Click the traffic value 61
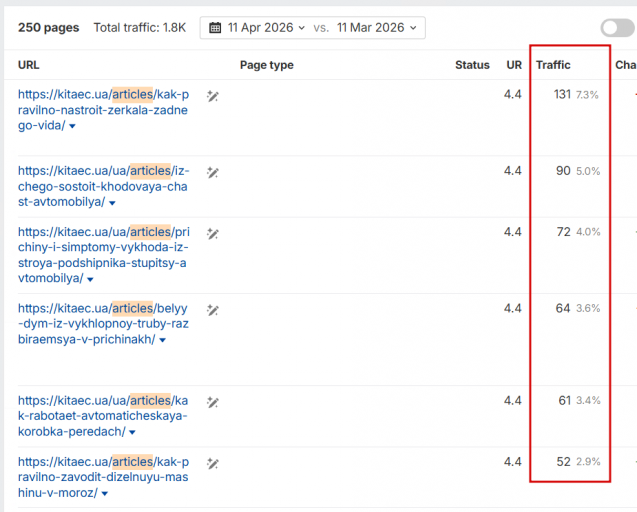Screen dimensions: 637x512 (x=564, y=401)
